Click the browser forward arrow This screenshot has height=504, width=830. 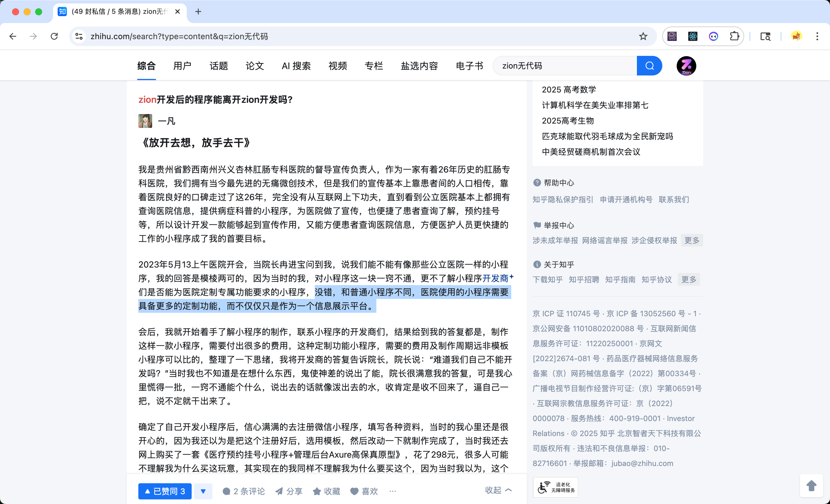(33, 36)
